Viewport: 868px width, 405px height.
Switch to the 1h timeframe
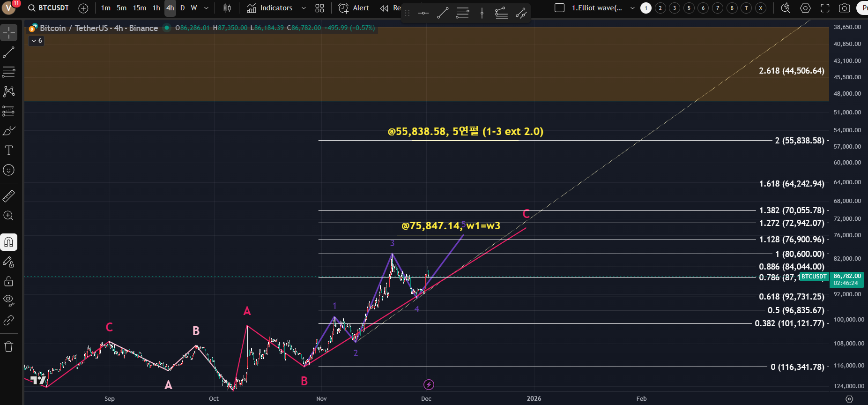point(156,8)
